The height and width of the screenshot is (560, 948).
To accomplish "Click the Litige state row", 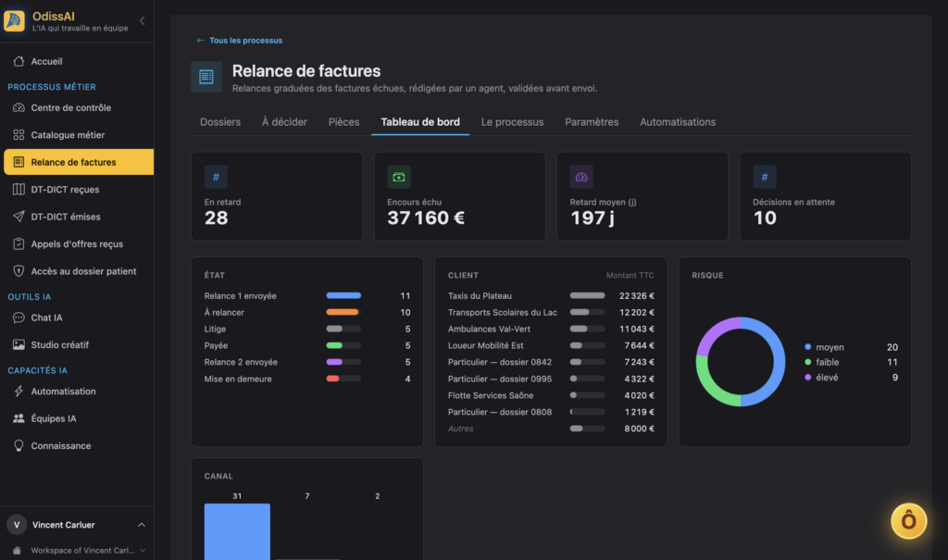I will 307,329.
